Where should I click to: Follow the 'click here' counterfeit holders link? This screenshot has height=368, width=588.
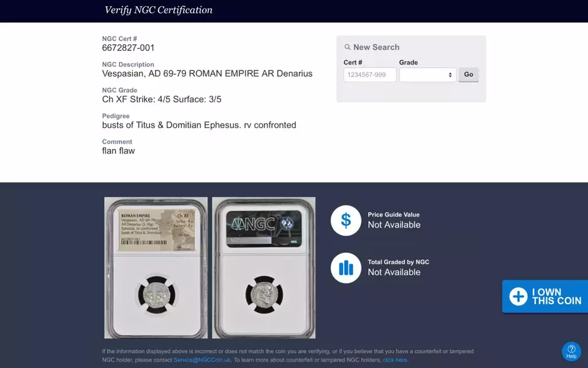click(394, 360)
